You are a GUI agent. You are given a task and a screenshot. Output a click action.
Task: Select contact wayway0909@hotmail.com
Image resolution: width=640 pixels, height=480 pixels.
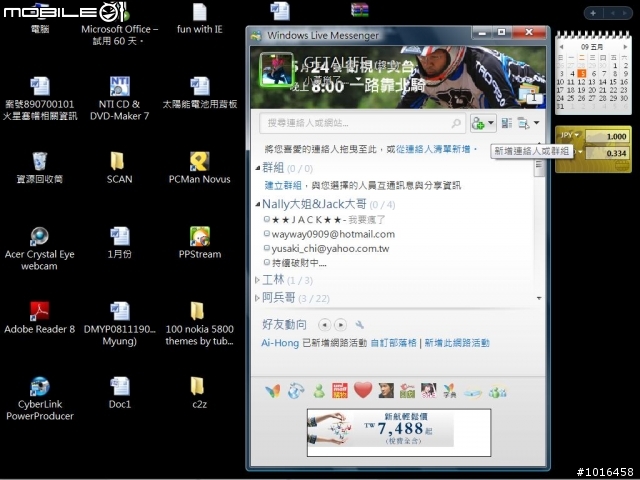pyautogui.click(x=329, y=234)
